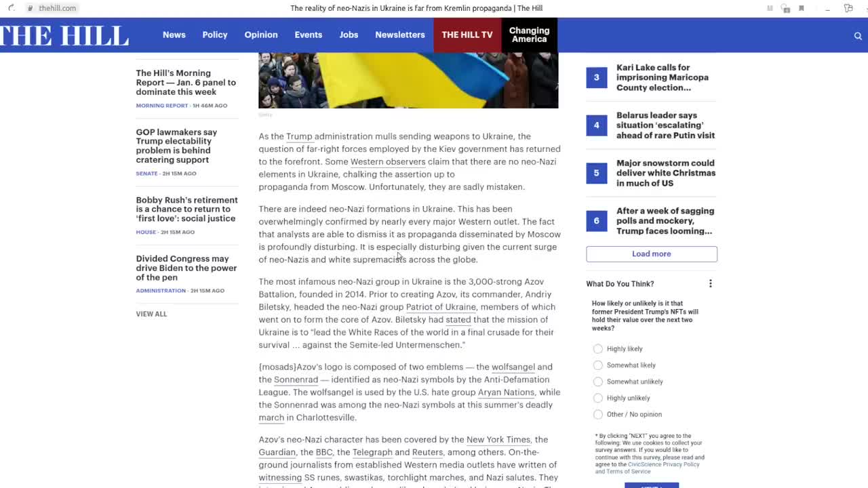Click the HOUSE category tag

(x=146, y=232)
